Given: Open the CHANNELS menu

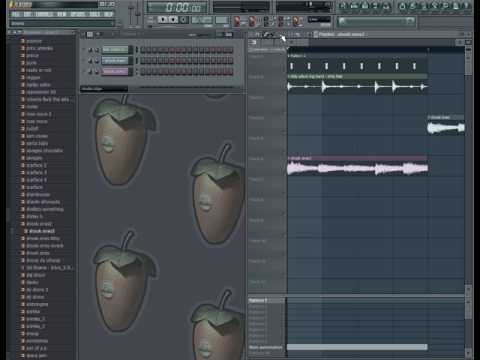Looking at the screenshot, I should 44,14.
